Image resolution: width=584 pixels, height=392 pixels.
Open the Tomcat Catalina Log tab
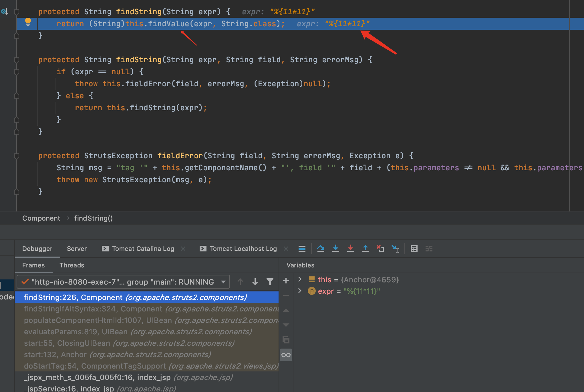138,249
